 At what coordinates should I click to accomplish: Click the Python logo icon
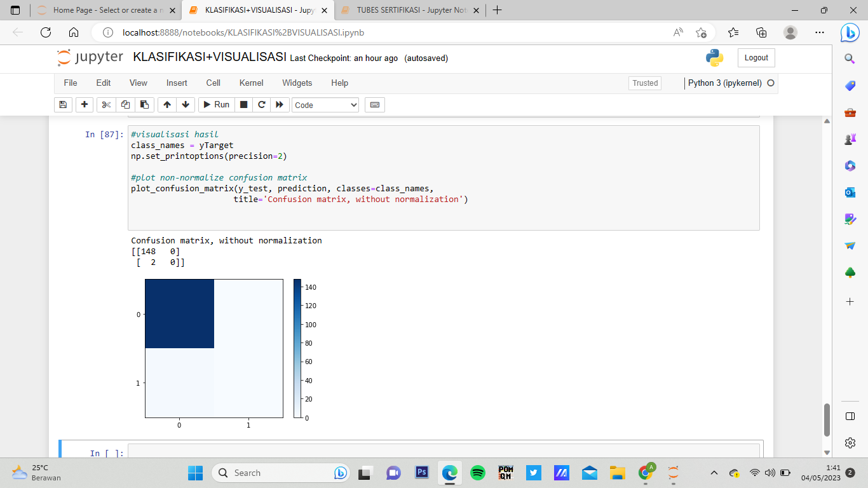coord(715,58)
